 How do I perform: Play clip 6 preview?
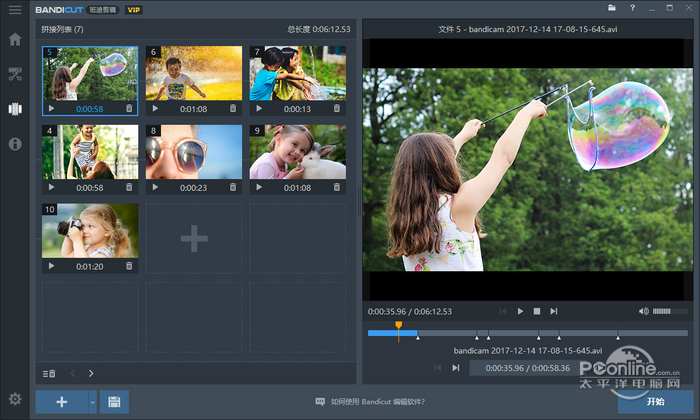(155, 108)
